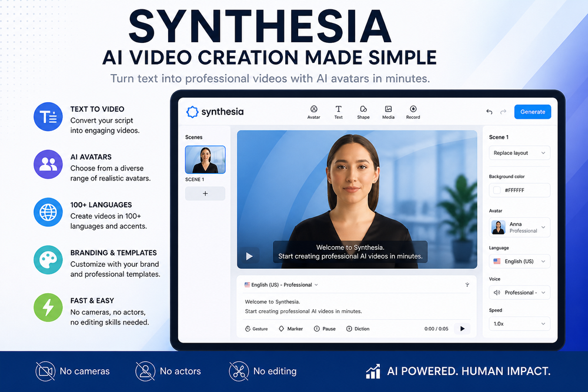Click the No editing scissors icon
Viewport: 588px width, 392px height.
239,371
